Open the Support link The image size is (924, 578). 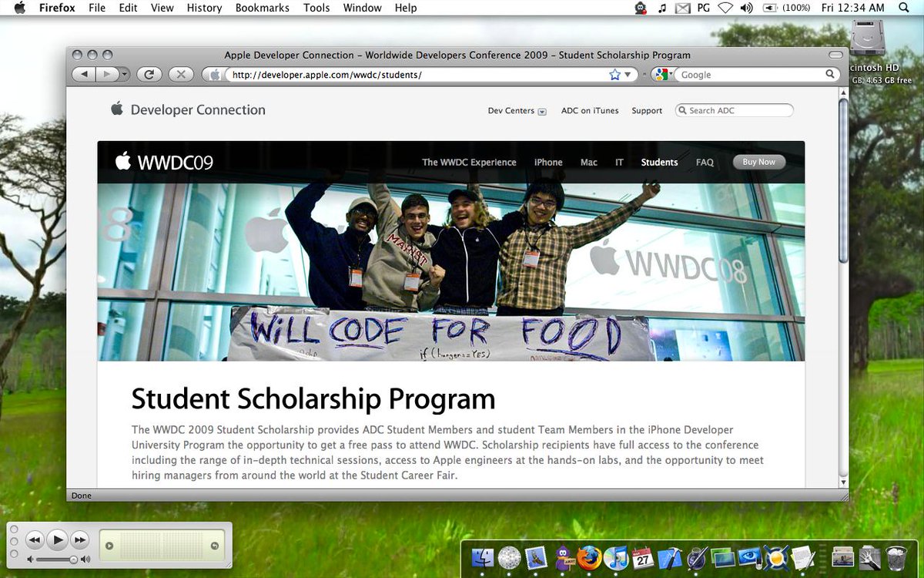point(647,111)
